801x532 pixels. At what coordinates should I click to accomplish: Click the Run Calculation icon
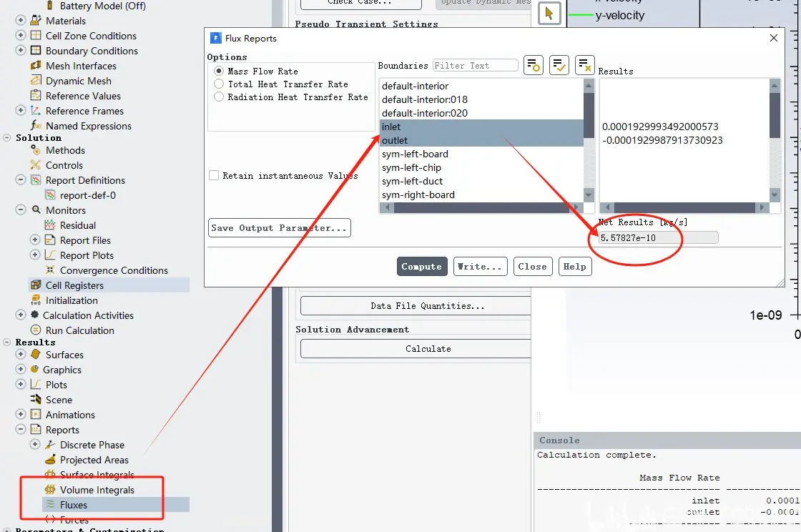point(36,330)
